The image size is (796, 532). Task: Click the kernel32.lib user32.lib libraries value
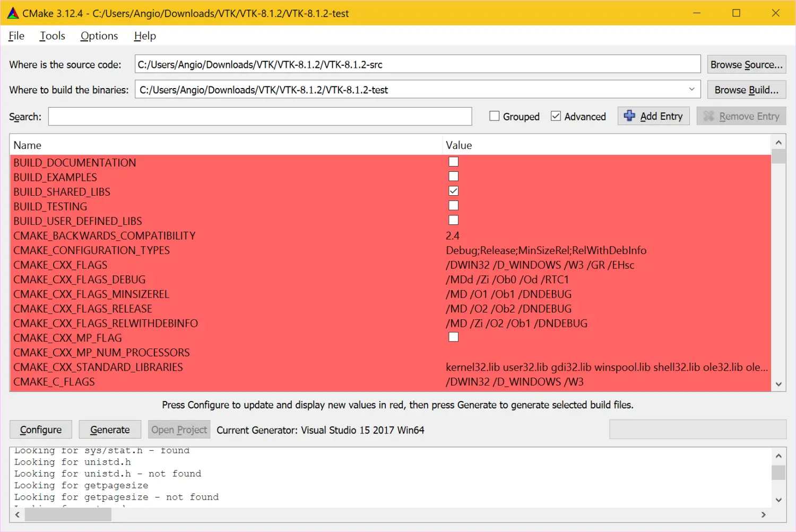[607, 367]
